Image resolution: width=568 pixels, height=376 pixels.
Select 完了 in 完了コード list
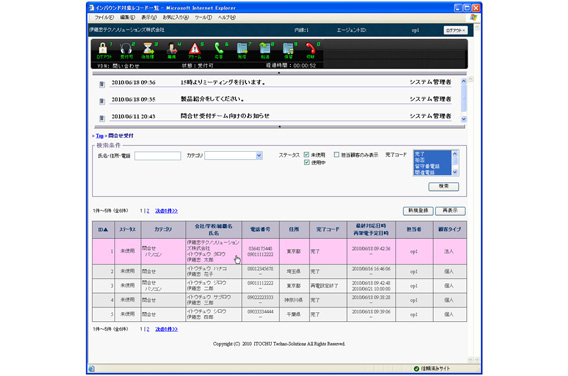(433, 154)
